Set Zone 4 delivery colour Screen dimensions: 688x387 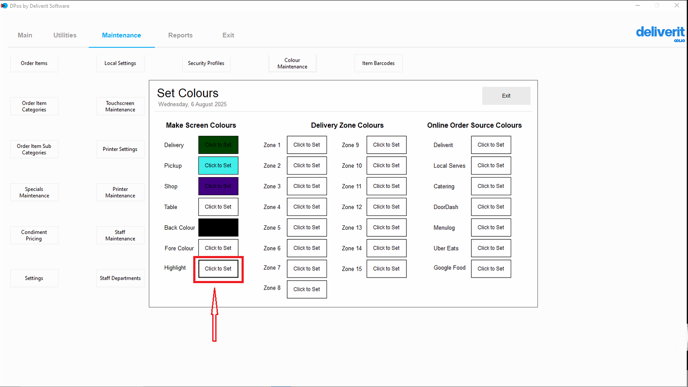pyautogui.click(x=307, y=207)
